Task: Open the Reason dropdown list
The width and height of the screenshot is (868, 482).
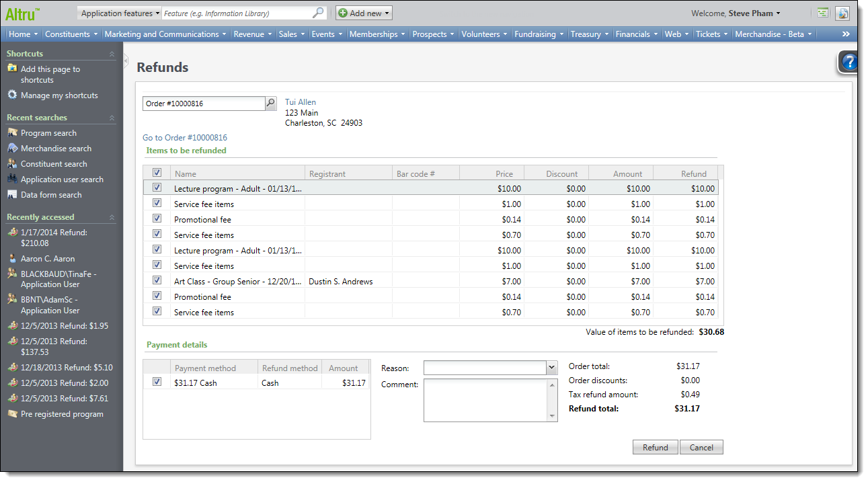Action: coord(552,368)
